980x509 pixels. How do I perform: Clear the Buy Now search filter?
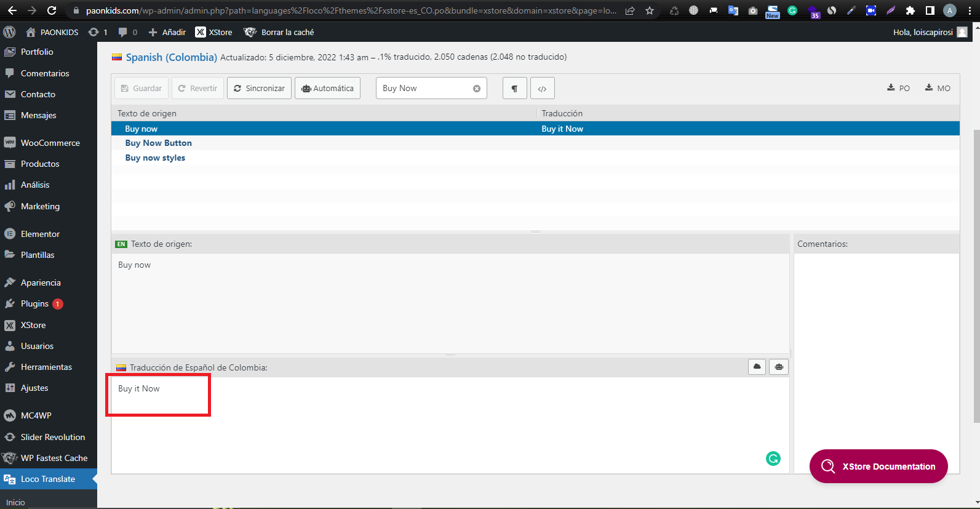pos(477,89)
